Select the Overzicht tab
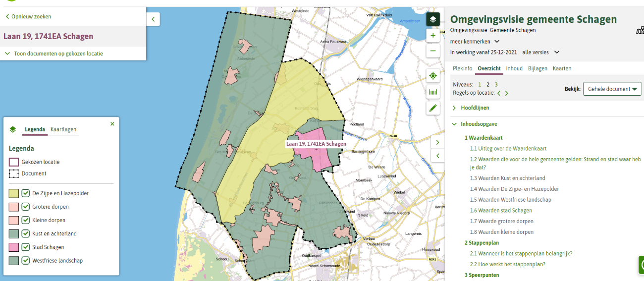Viewport: 644px width, 281px height. pyautogui.click(x=489, y=68)
